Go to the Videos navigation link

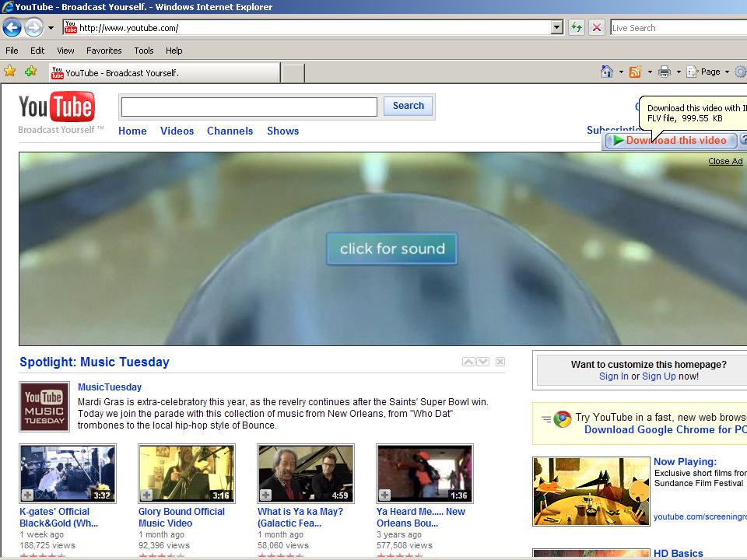click(177, 131)
